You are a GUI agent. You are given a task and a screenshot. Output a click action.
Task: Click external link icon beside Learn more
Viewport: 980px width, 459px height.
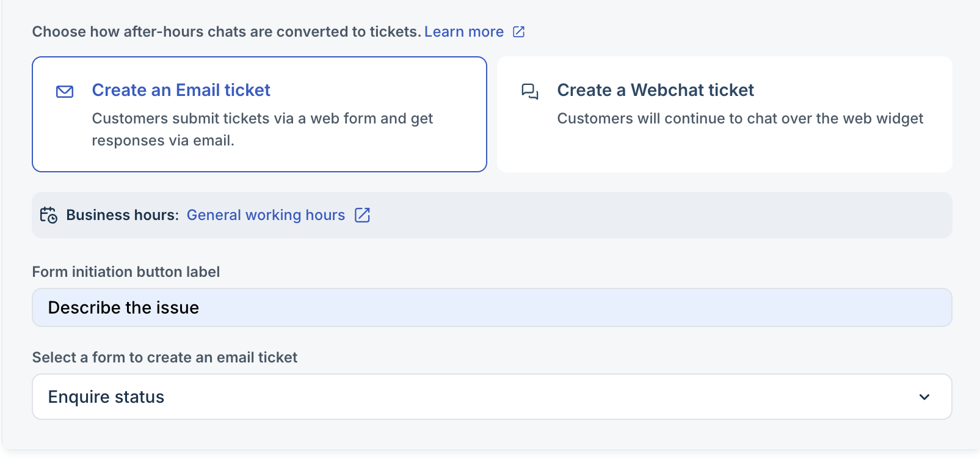518,32
